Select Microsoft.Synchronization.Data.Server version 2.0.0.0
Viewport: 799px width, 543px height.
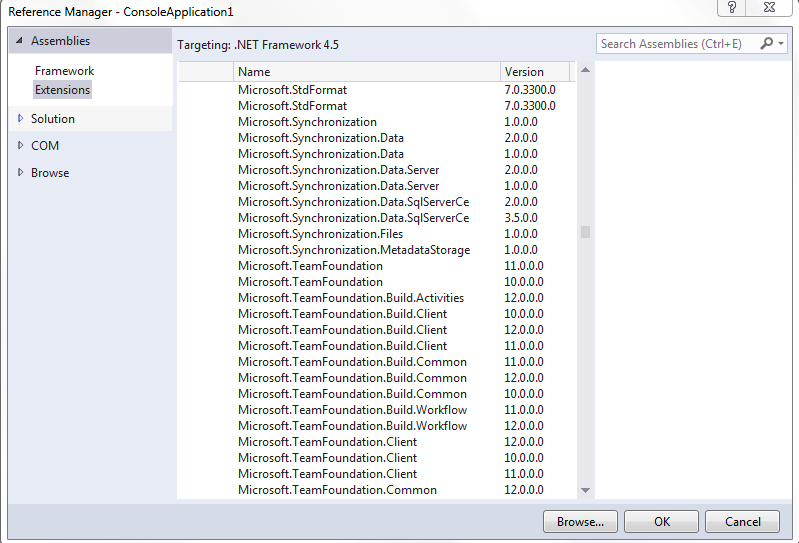(377, 170)
